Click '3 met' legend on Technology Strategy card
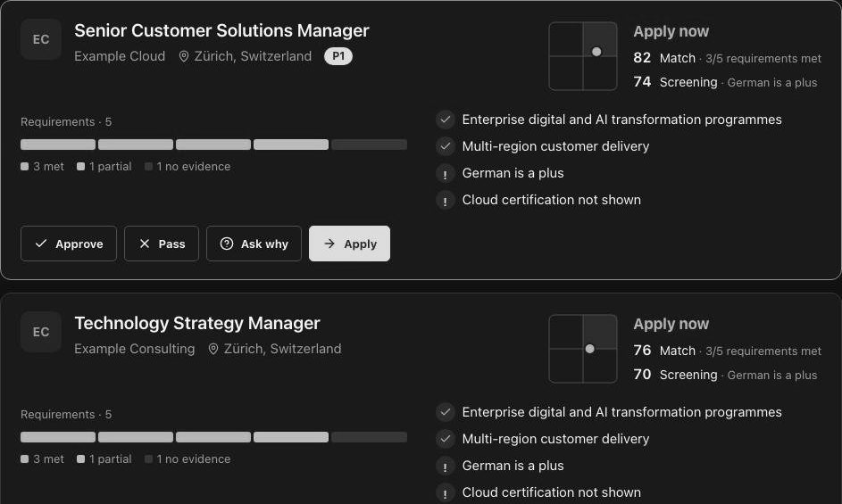This screenshot has height=504, width=842. point(43,459)
